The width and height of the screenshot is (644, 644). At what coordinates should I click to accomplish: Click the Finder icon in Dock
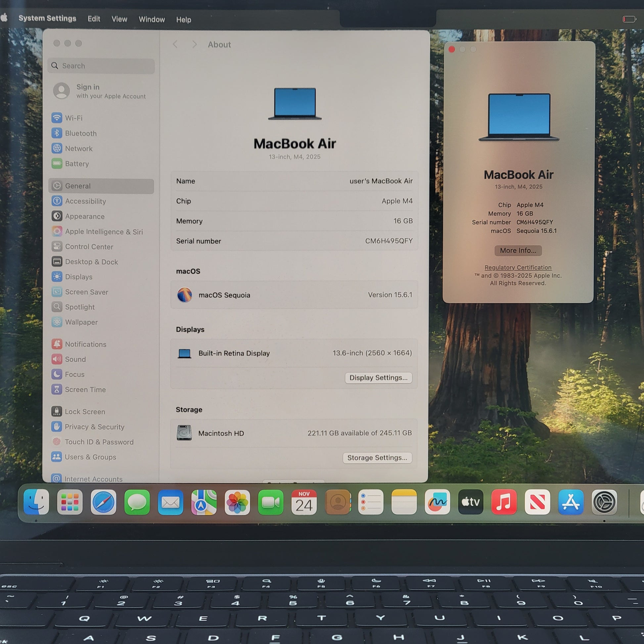(x=36, y=502)
